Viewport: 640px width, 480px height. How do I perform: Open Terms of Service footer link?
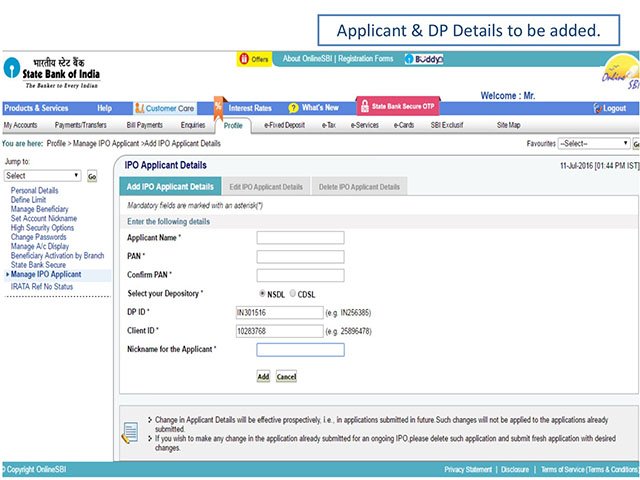590,470
